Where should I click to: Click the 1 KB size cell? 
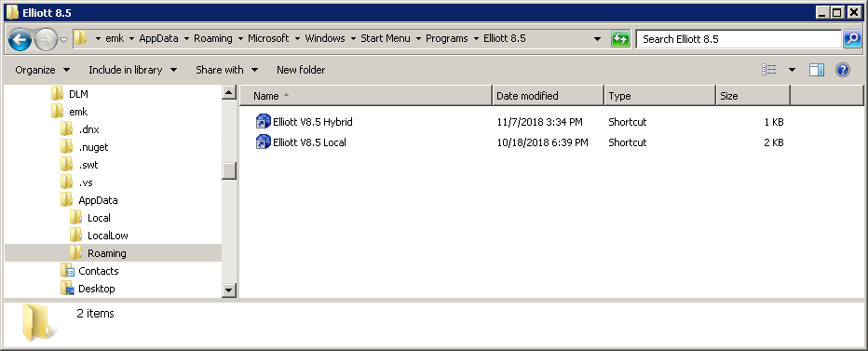773,122
